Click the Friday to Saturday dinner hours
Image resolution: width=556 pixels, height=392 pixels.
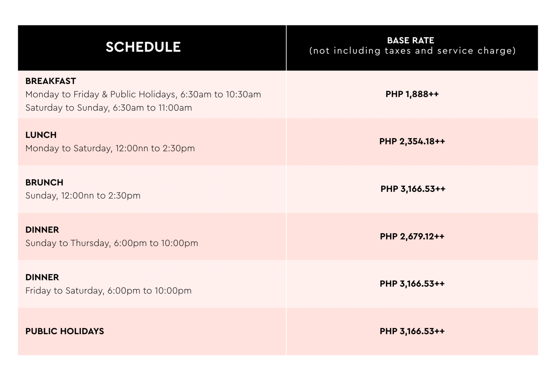pos(108,291)
